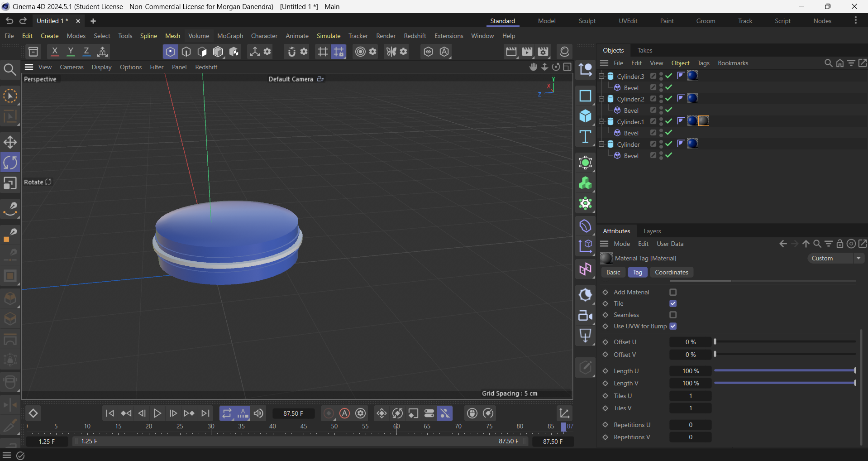Select the Move tool in left toolbar
Image resolution: width=868 pixels, height=461 pixels.
pos(10,142)
